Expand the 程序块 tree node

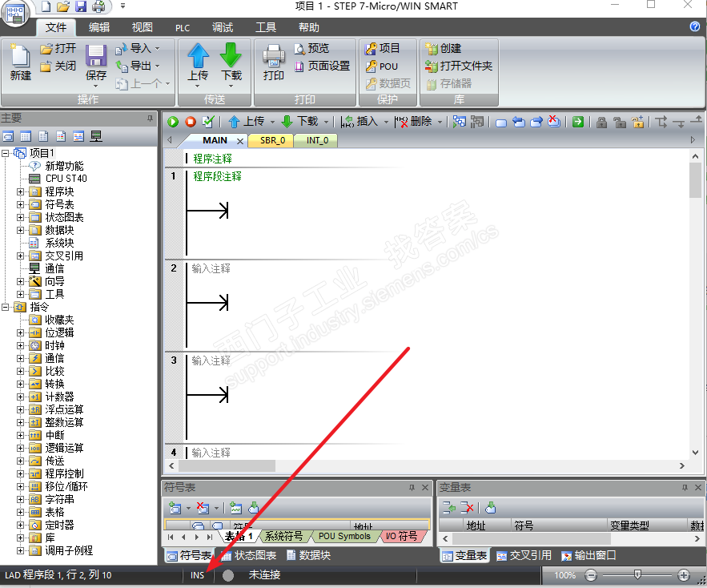(20, 191)
